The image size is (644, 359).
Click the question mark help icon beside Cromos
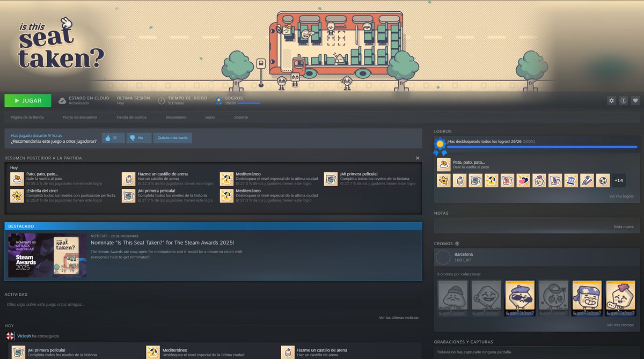[457, 244]
